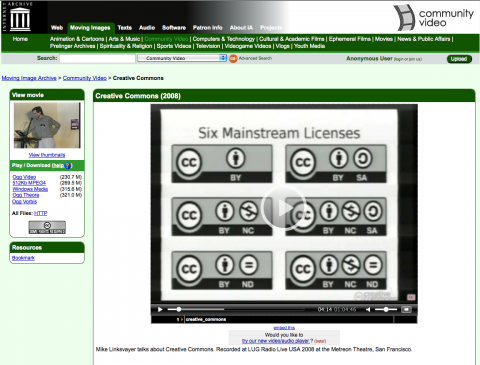Play video with large center play button
480x365 pixels.
(284, 208)
